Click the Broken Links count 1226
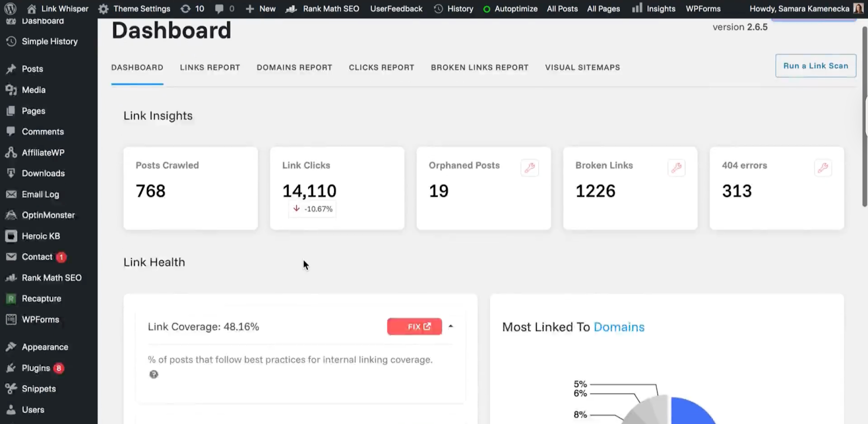This screenshot has width=868, height=424. (x=595, y=191)
